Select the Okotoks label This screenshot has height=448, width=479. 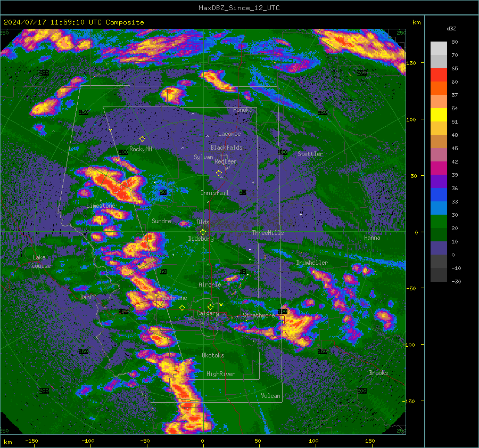213,355
